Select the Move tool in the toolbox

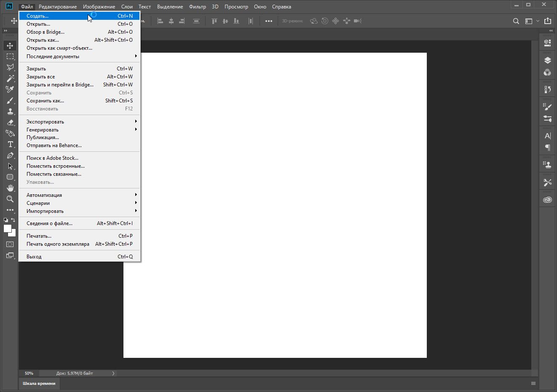[10, 46]
